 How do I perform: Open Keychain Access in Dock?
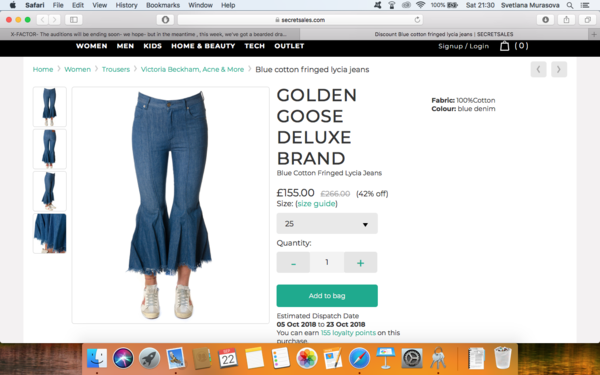[x=438, y=358]
